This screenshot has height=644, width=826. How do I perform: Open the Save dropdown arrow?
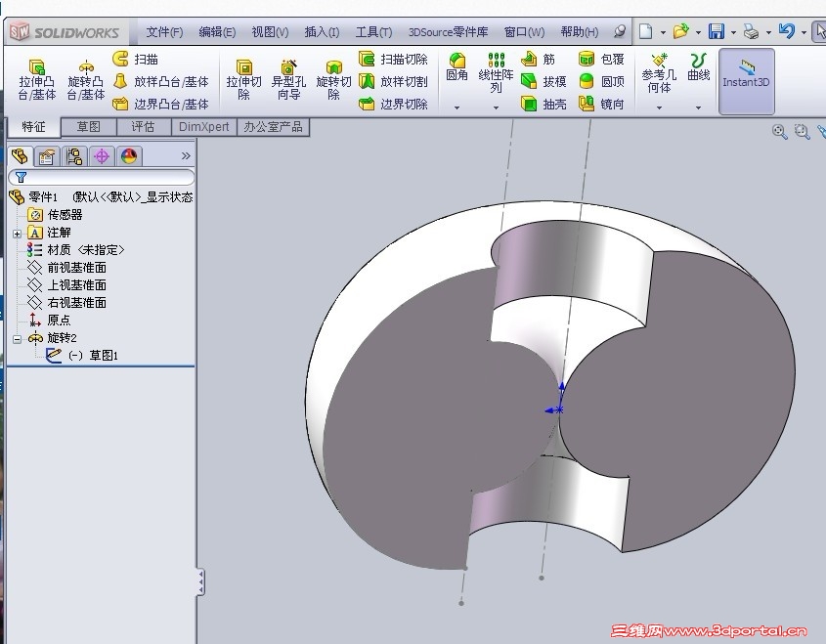tap(733, 32)
